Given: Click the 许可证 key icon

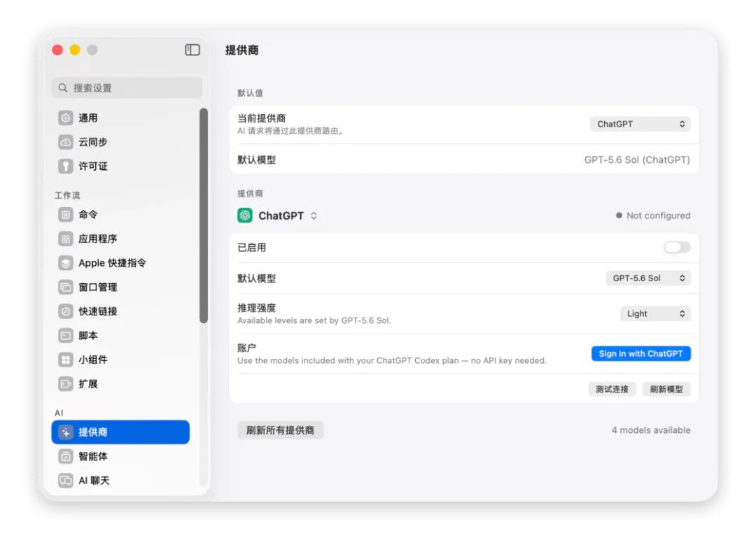Looking at the screenshot, I should (x=66, y=166).
